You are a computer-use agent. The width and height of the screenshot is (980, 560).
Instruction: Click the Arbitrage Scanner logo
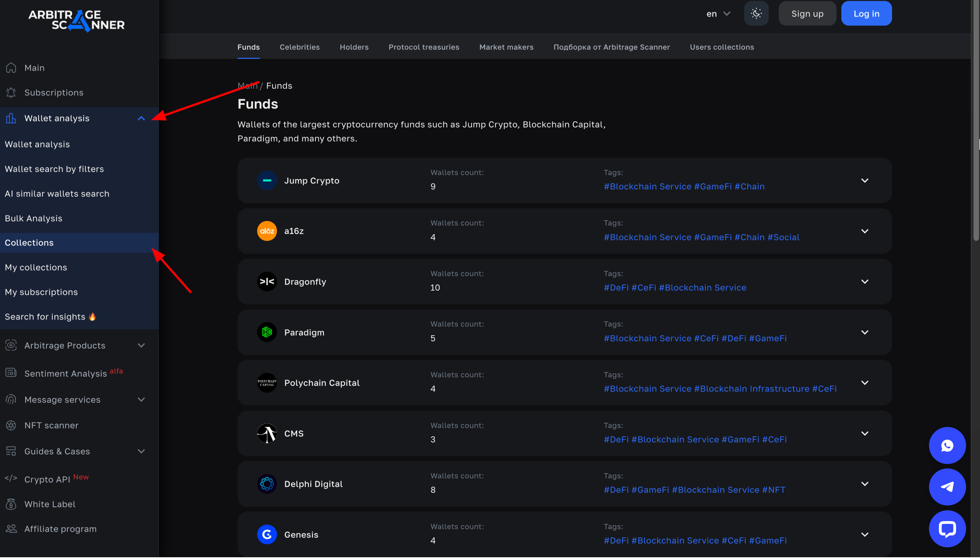(77, 20)
